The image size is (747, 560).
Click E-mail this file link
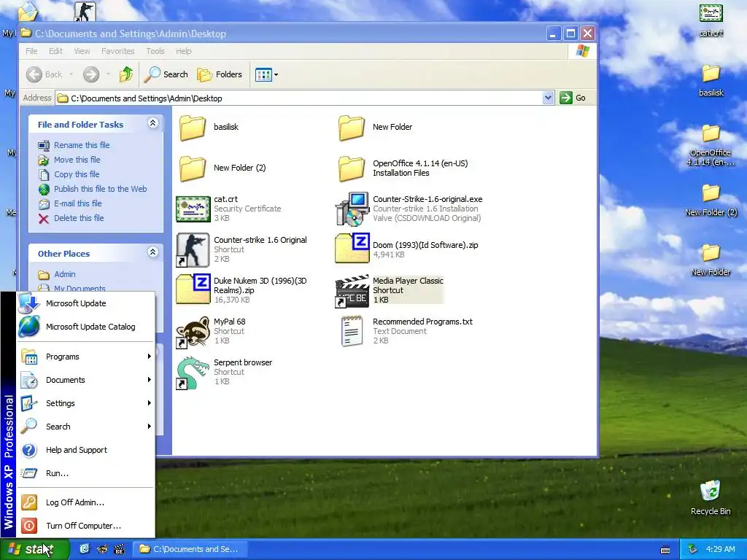[x=77, y=204]
